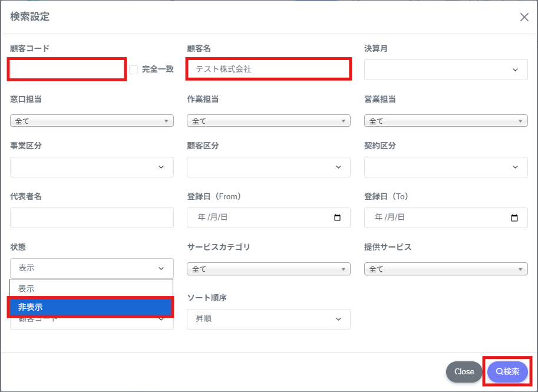Toggle the 完全一致 checkbox
538x392 pixels.
pos(134,70)
